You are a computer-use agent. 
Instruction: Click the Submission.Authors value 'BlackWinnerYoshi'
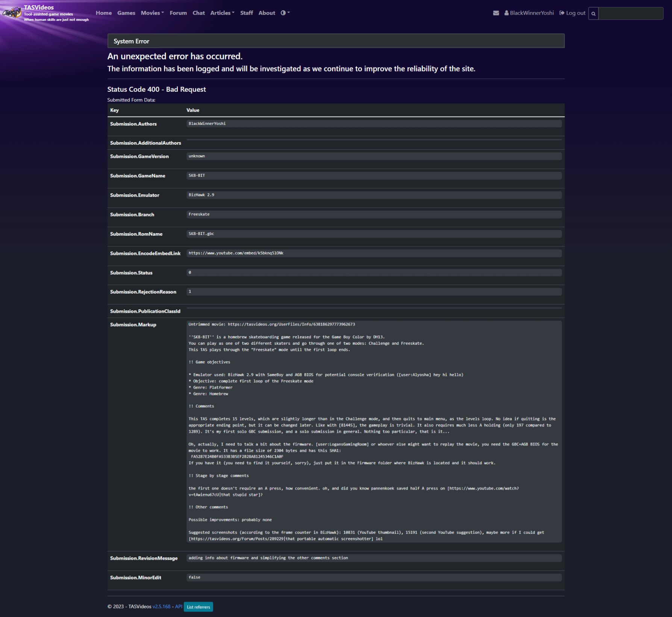click(207, 124)
